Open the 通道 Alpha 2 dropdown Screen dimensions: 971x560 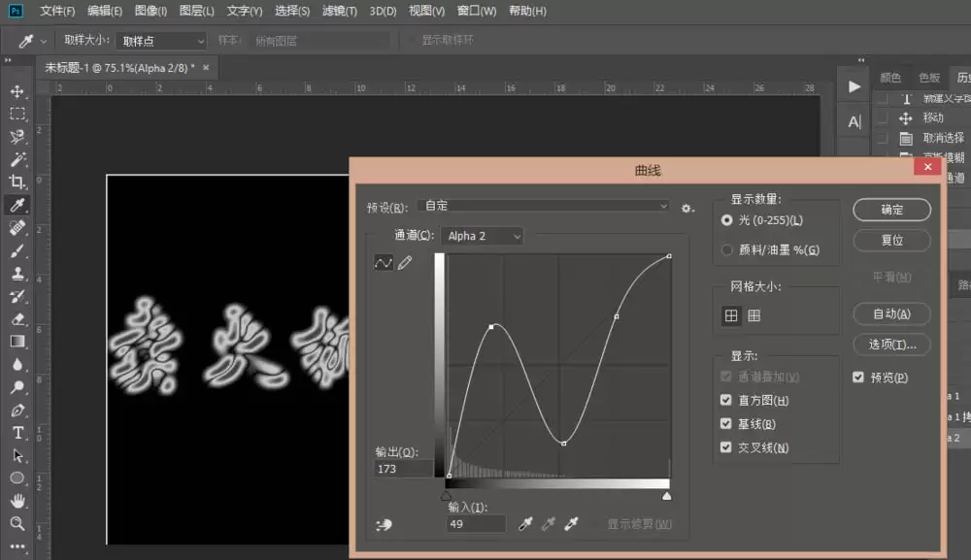(482, 236)
